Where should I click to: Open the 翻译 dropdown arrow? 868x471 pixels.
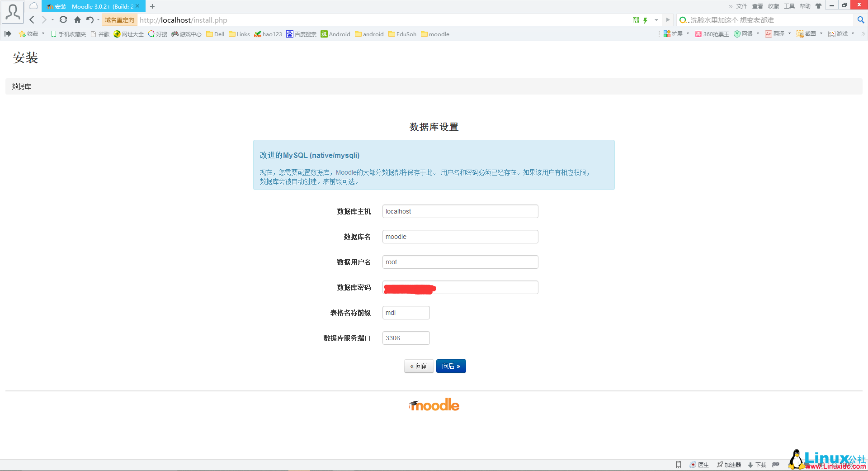(x=790, y=34)
